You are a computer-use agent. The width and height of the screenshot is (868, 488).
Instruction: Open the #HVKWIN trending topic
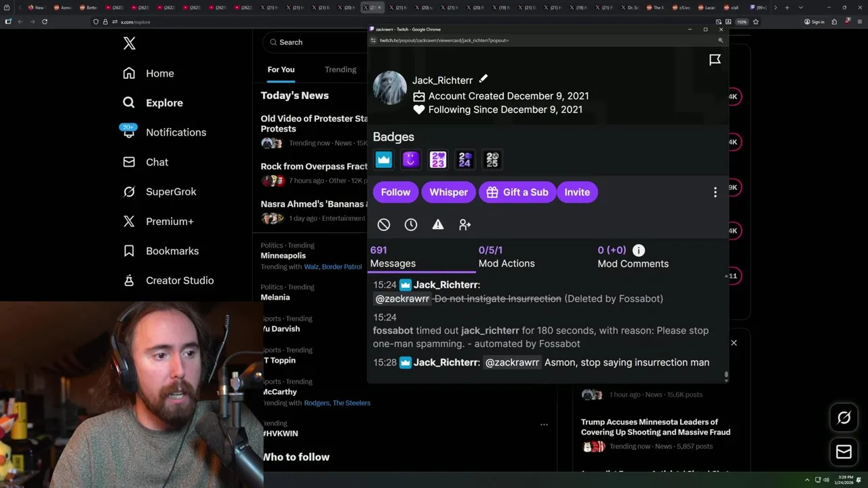pos(280,434)
